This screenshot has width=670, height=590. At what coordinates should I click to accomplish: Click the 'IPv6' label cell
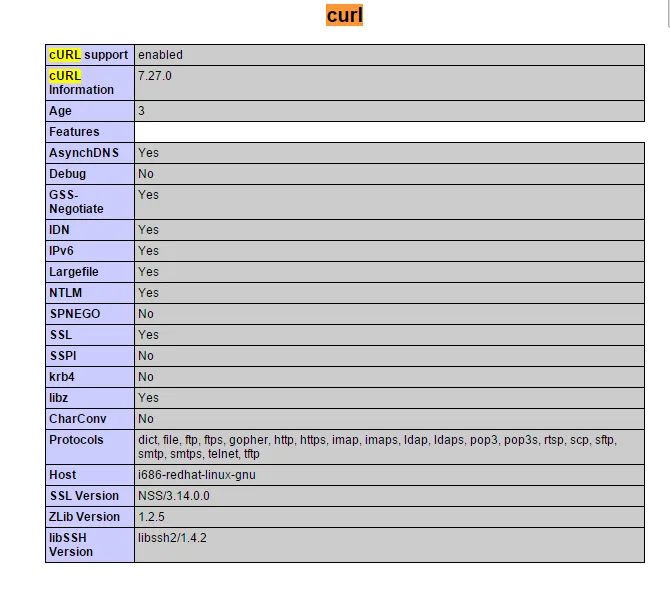pyautogui.click(x=90, y=251)
